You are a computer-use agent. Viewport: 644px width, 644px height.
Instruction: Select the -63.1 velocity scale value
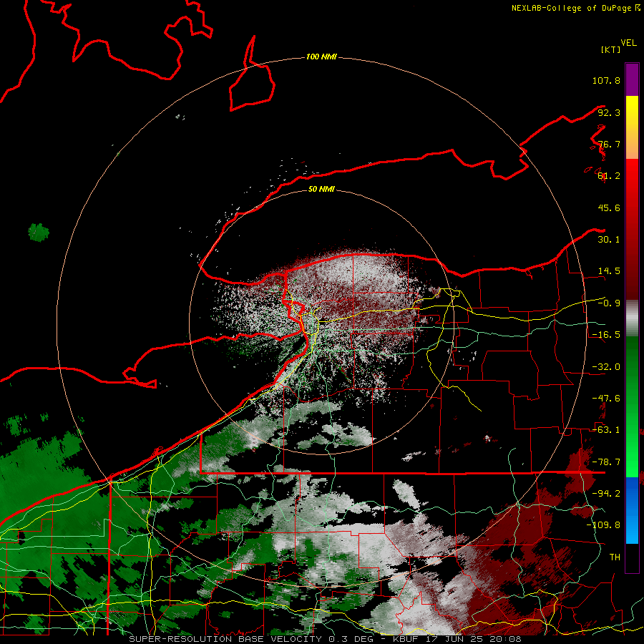606,430
